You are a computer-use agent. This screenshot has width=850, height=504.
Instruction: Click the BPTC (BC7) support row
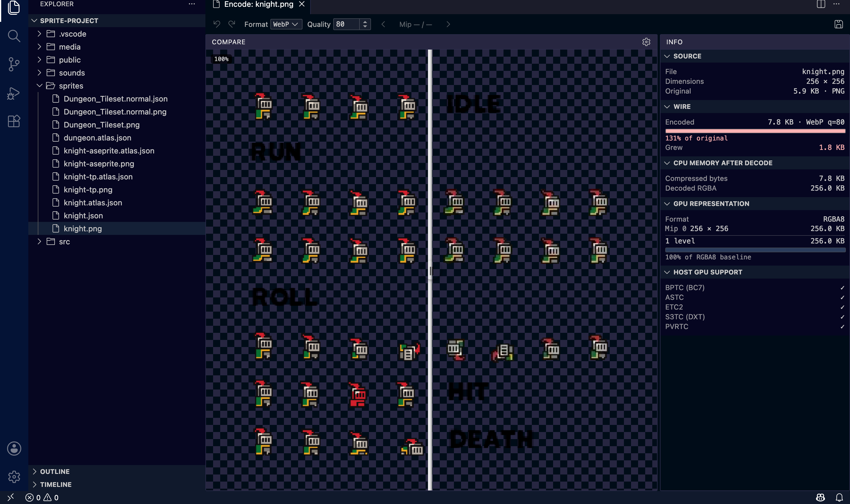(755, 287)
